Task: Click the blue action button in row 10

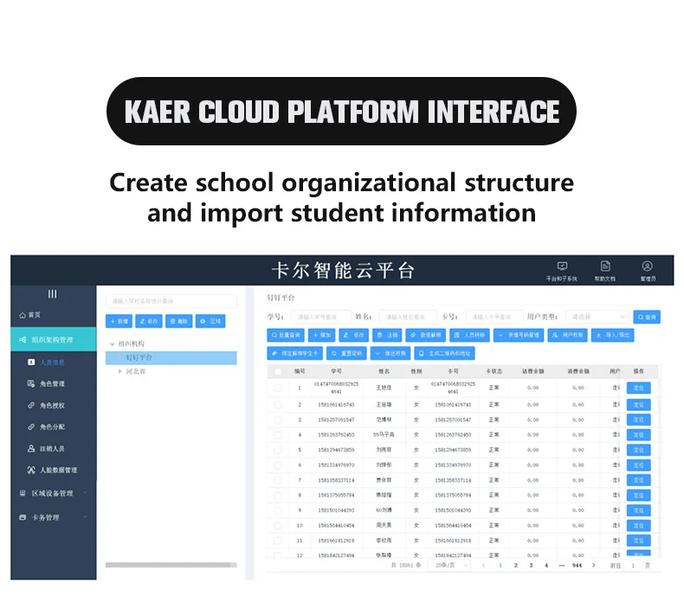Action: click(x=639, y=525)
